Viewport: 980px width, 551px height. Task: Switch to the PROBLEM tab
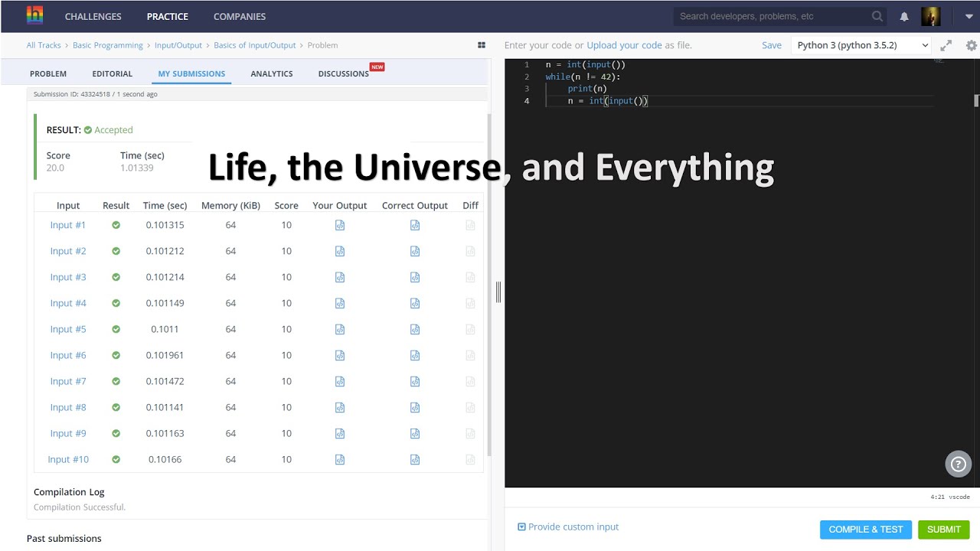[48, 73]
